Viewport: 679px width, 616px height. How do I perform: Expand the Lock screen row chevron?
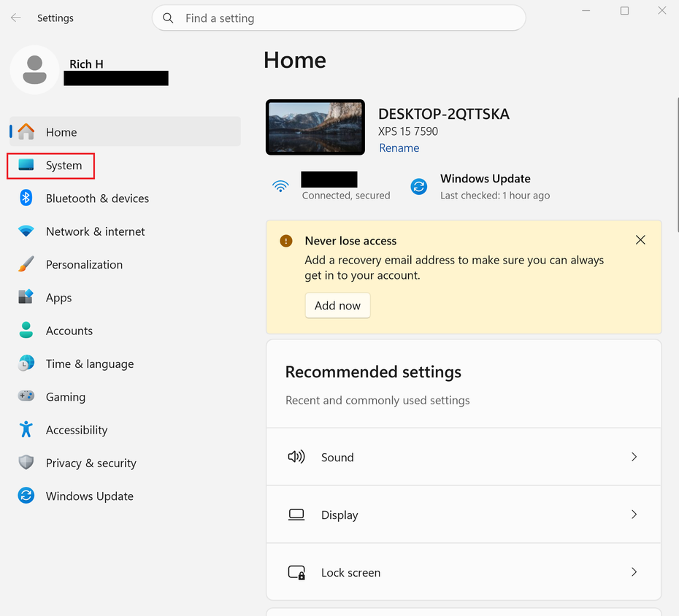(634, 572)
